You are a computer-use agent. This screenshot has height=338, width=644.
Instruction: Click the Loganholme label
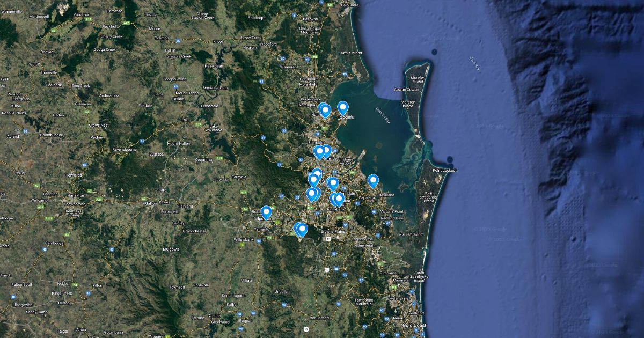pos(362,238)
